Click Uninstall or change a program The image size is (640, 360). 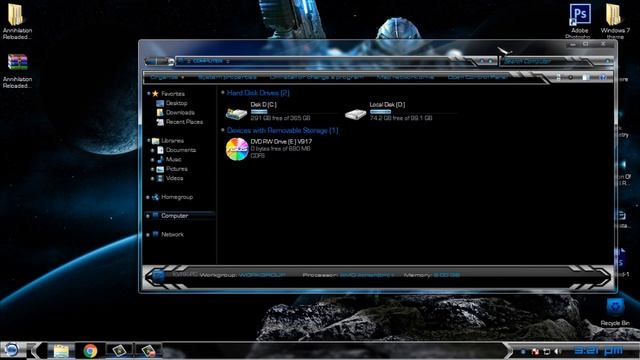[x=317, y=77]
